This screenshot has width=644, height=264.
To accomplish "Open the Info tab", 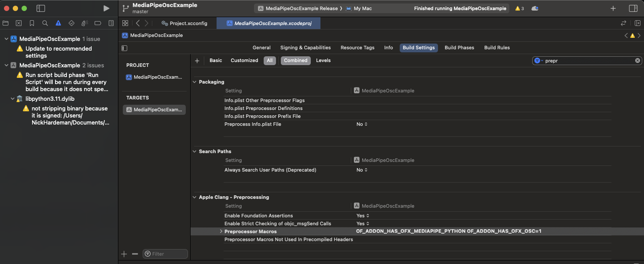I will click(x=388, y=48).
